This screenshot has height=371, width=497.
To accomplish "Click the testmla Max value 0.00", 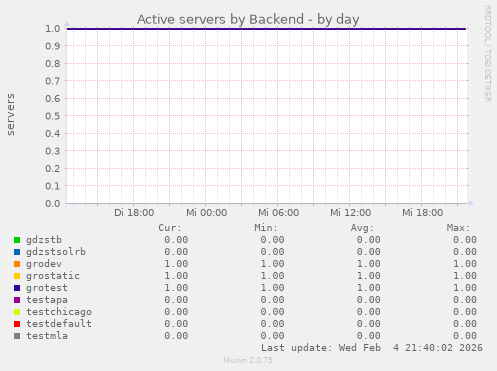I will click(x=465, y=336).
